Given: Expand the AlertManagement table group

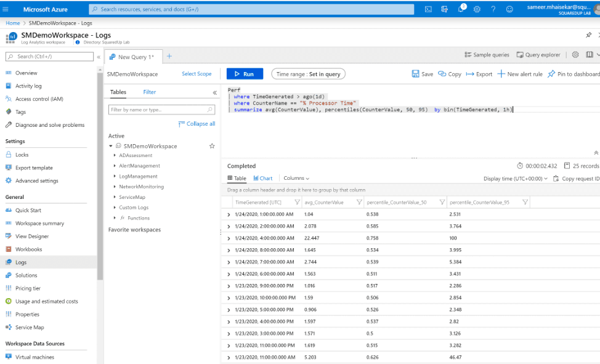Looking at the screenshot, I should coord(115,166).
